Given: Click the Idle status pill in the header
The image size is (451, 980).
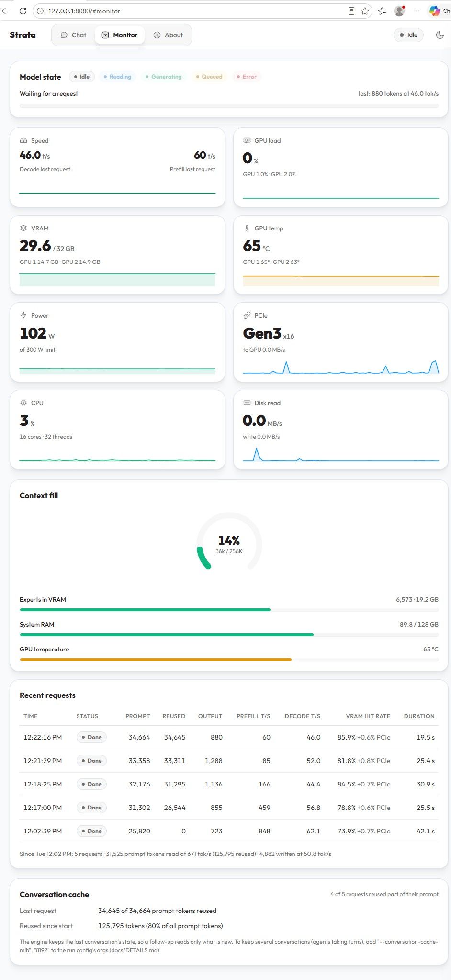Looking at the screenshot, I should pyautogui.click(x=408, y=35).
